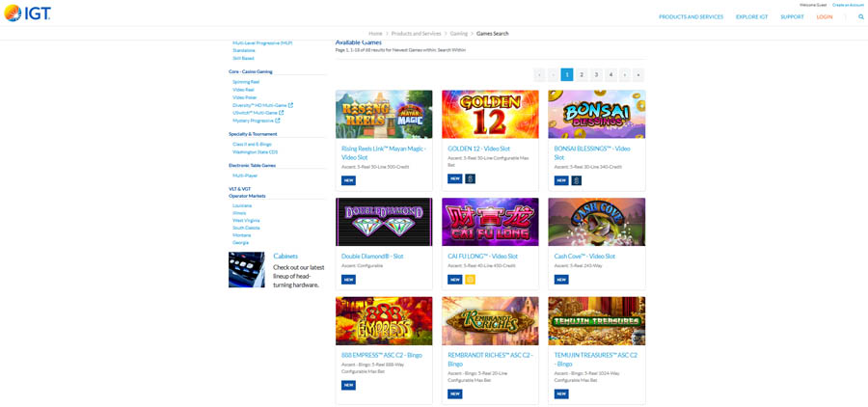868x407 pixels.
Task: Open the Products and Services menu
Action: [x=691, y=17]
